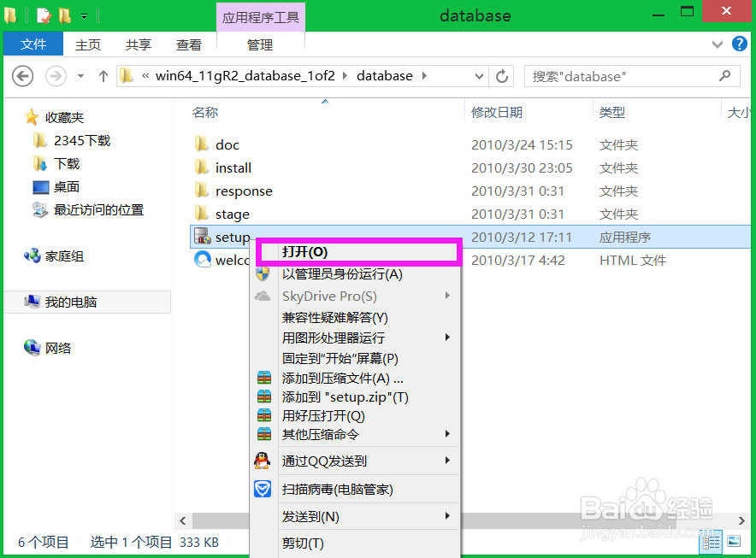Click the welcome HTML file icon
Image resolution: width=756 pixels, height=558 pixels.
point(203,259)
